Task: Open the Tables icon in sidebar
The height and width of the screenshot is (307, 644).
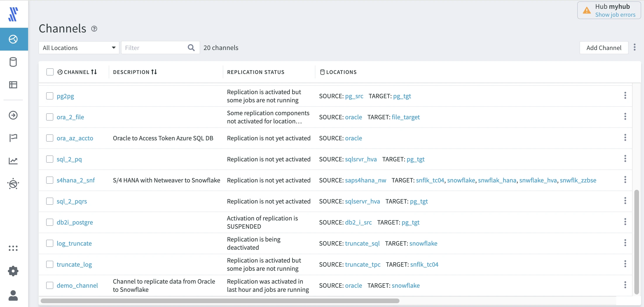Action: tap(13, 85)
